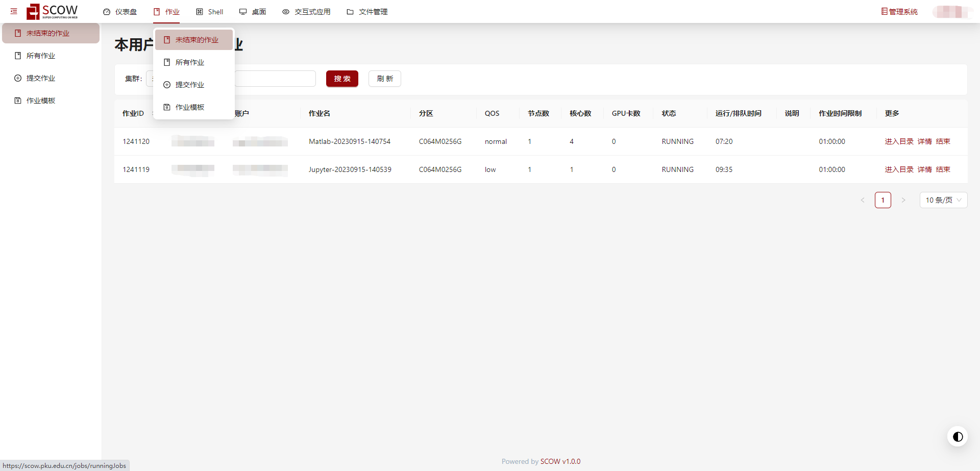Toggle dark mode theme button
The width and height of the screenshot is (980, 471).
coord(958,436)
